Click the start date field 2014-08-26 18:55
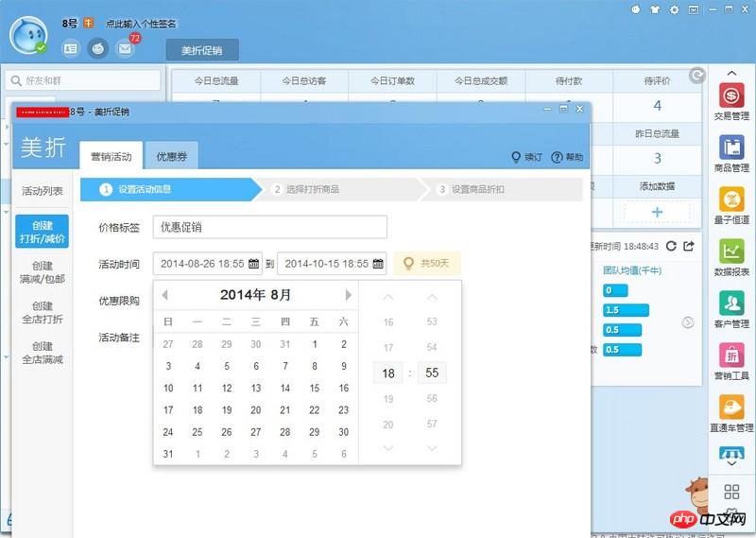This screenshot has width=756, height=538. tap(208, 264)
